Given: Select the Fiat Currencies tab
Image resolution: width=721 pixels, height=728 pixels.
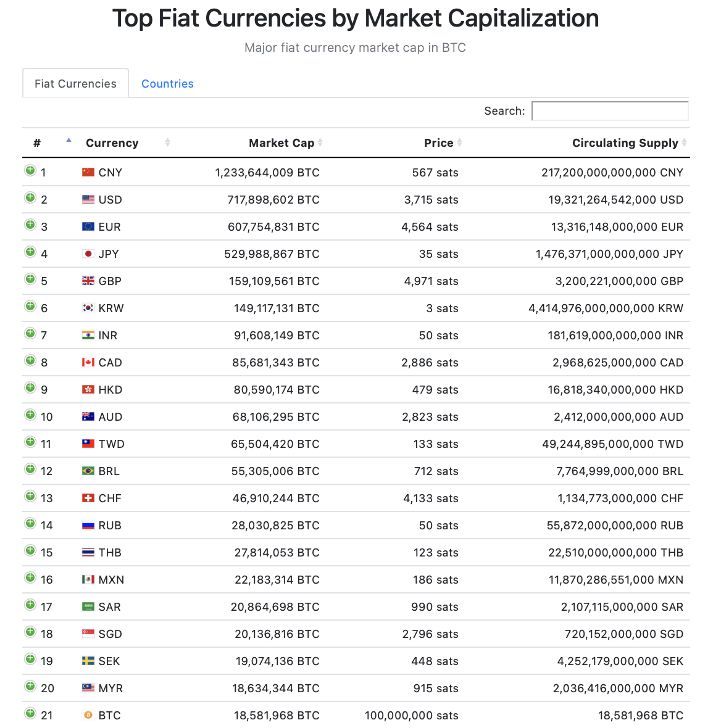Looking at the screenshot, I should point(75,84).
